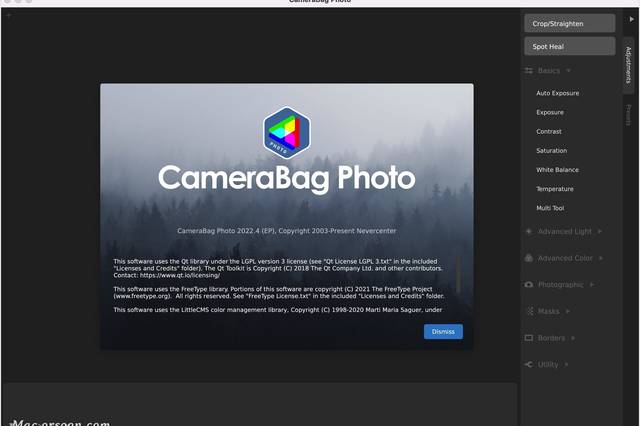This screenshot has width=640, height=426.
Task: Dismiss the About CameraBag Photo dialog
Action: pos(443,332)
